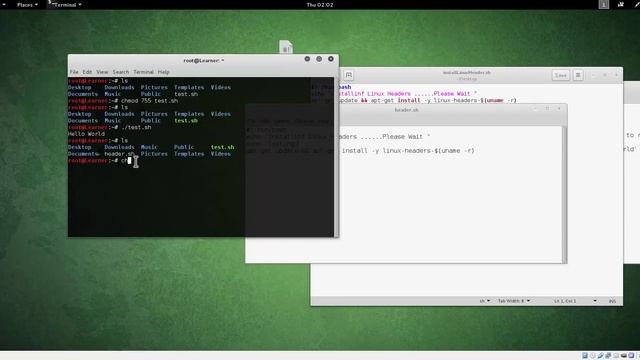The height and width of the screenshot is (360, 640).
Task: Click the network adapters tray icon
Action: (x=608, y=356)
